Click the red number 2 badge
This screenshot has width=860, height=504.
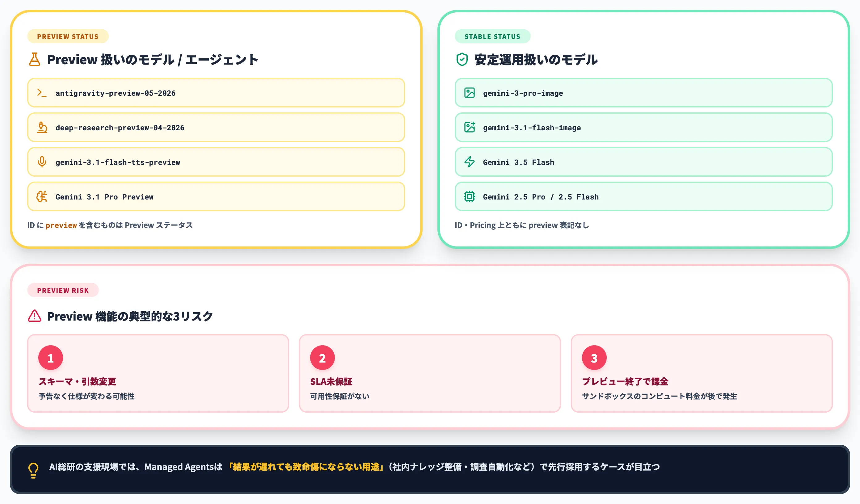point(322,358)
